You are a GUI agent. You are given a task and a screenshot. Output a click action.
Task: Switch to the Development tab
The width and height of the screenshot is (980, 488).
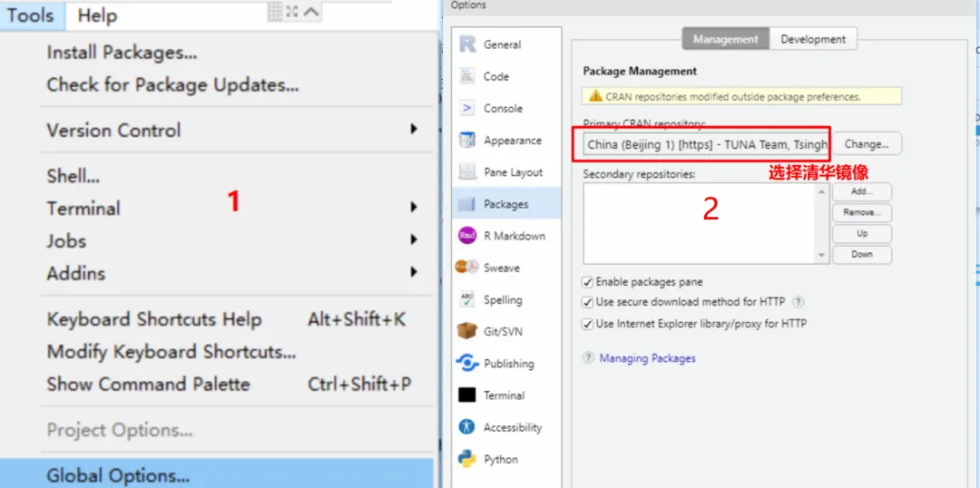[x=813, y=39]
